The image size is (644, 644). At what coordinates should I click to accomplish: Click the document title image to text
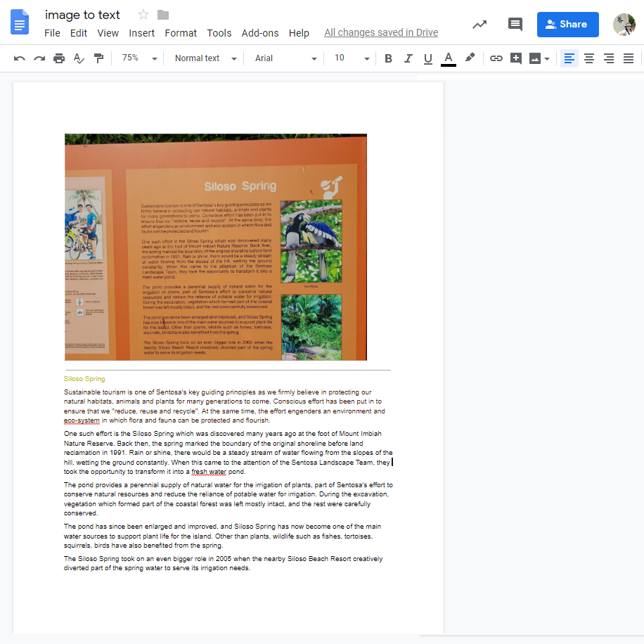click(82, 15)
